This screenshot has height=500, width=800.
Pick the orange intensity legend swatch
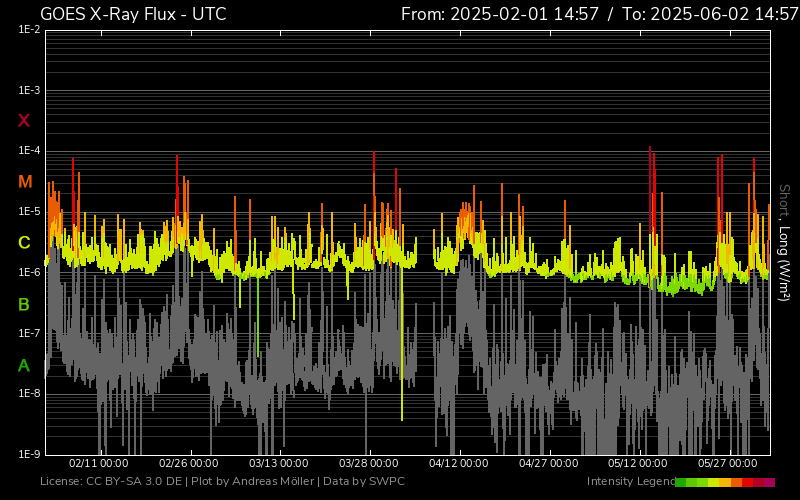pos(737,482)
